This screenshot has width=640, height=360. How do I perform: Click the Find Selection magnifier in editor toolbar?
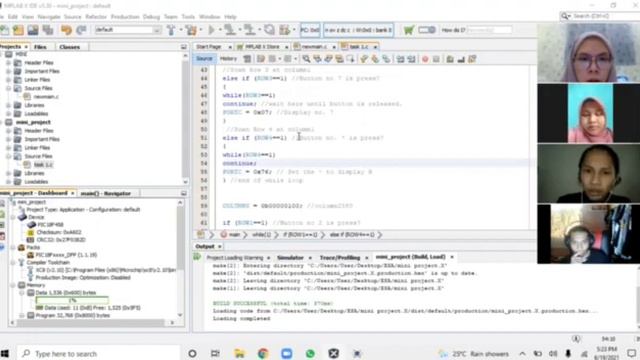point(306,59)
